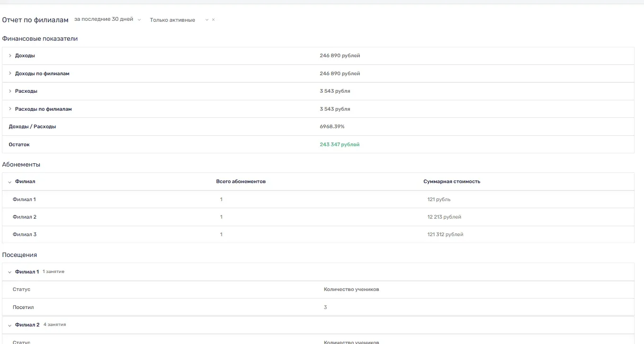Open the 'за последние 30 дней' period dropdown

[x=107, y=19]
